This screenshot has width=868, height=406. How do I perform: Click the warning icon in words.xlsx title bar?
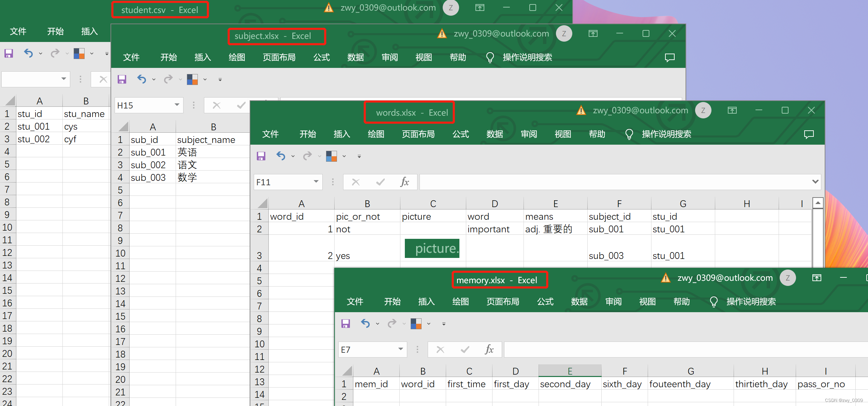581,110
